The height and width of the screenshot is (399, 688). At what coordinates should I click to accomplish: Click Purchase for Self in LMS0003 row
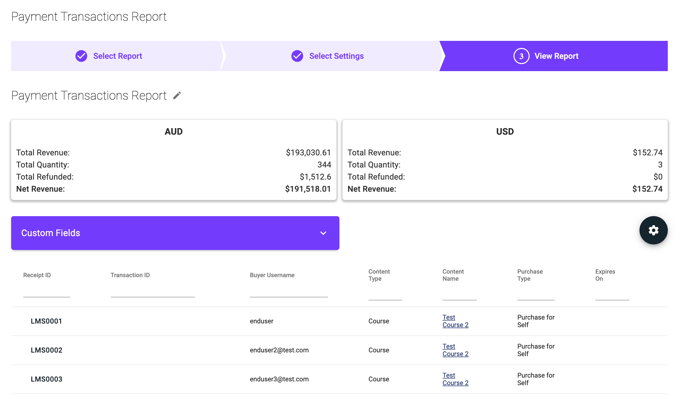pyautogui.click(x=536, y=379)
